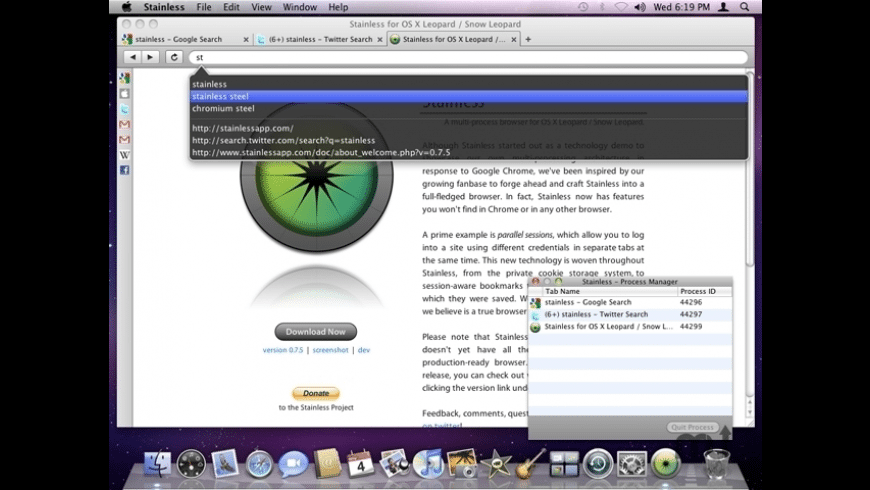Open the File menu
The height and width of the screenshot is (490, 870).
(204, 7)
